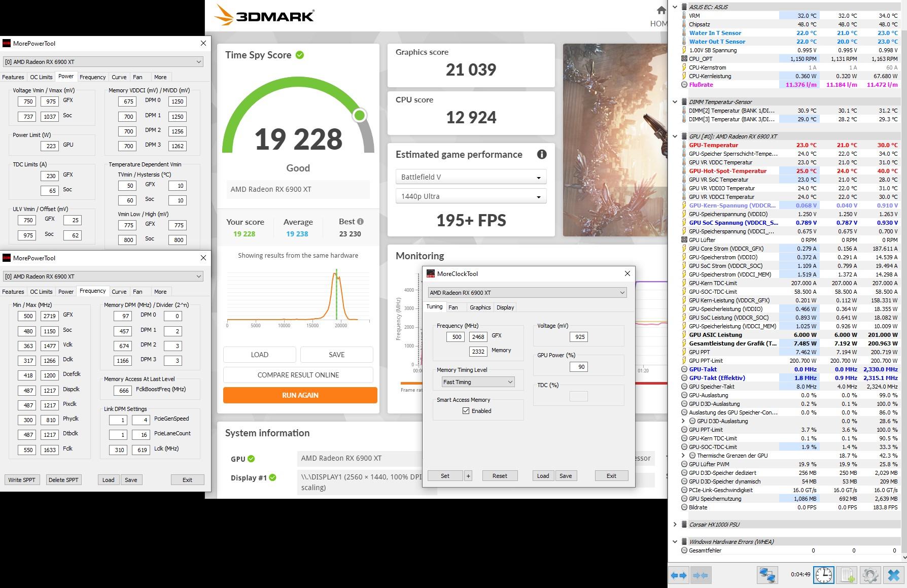Open the 1440p Ultra resolution dropdown

[x=471, y=196]
